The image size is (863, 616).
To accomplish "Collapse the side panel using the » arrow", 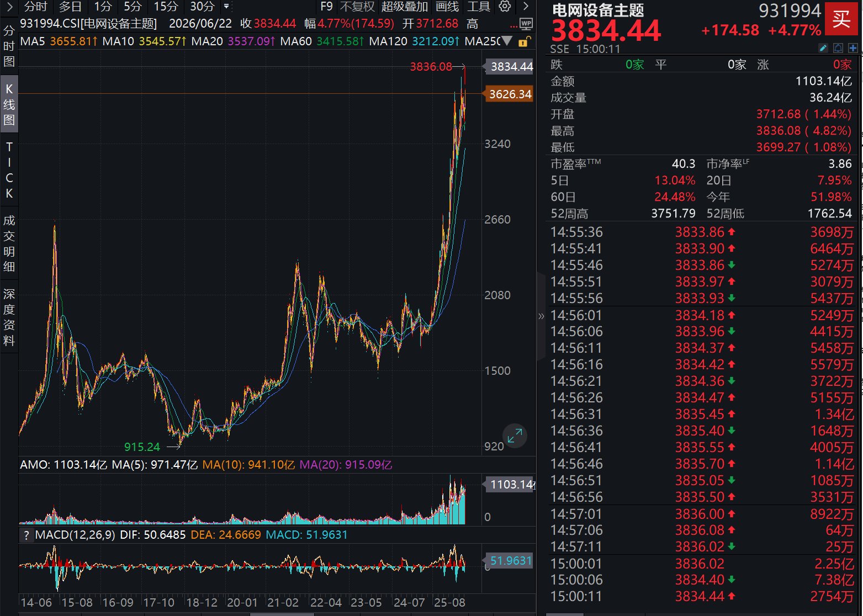I will 541,316.
